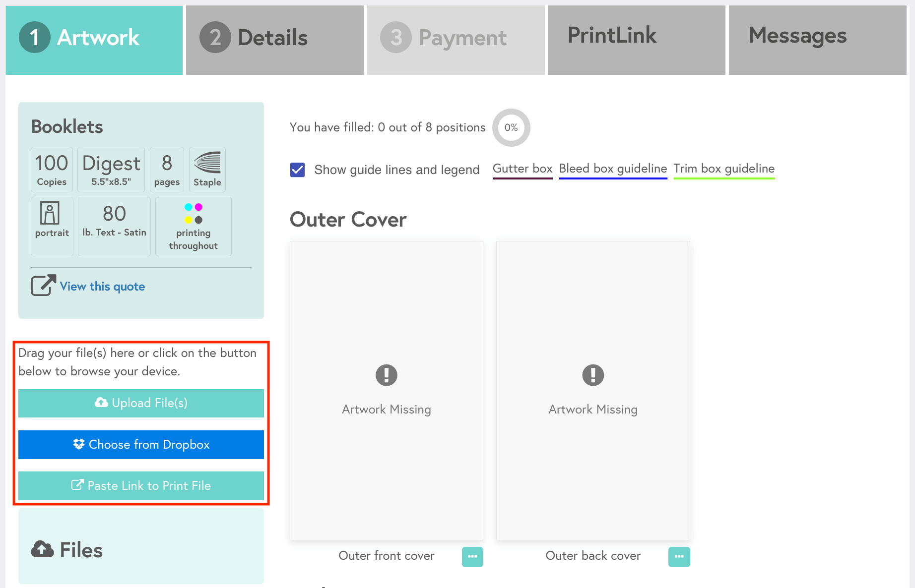Click Choose from Dropbox button
Image resolution: width=915 pixels, height=588 pixels.
tap(141, 445)
